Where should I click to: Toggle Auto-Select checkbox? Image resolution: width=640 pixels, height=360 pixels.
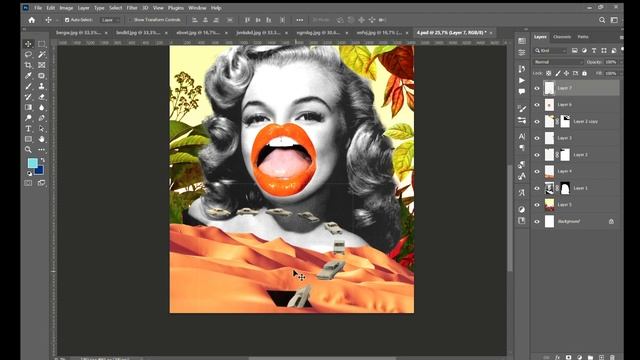(x=67, y=20)
